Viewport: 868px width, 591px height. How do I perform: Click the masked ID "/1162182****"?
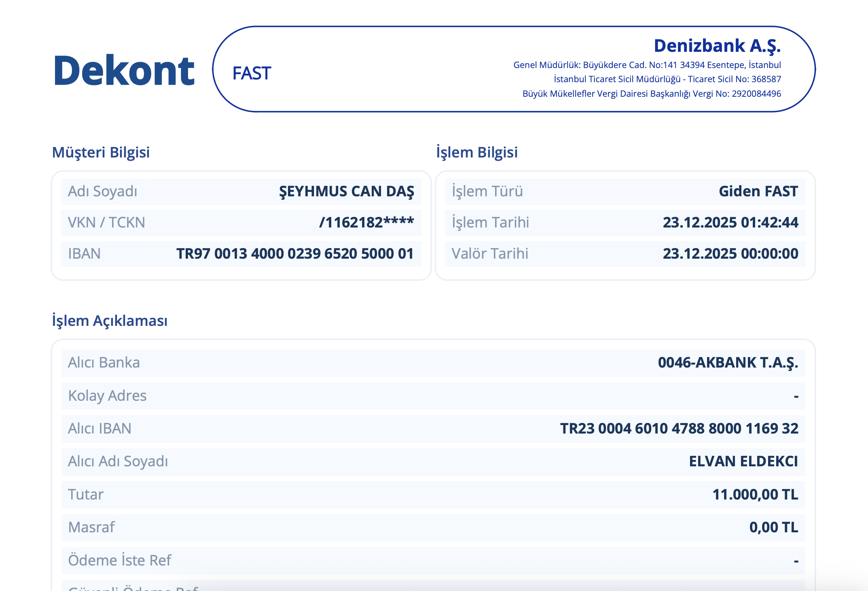[366, 222]
